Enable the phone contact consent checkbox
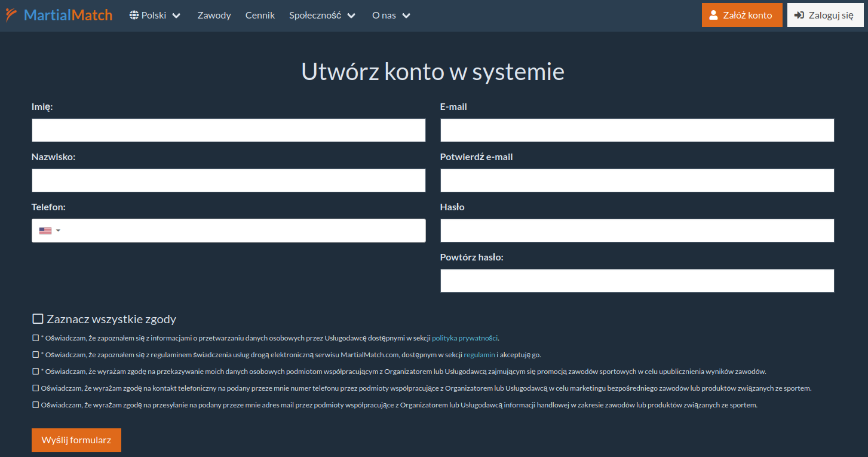This screenshot has width=868, height=457. coord(35,388)
